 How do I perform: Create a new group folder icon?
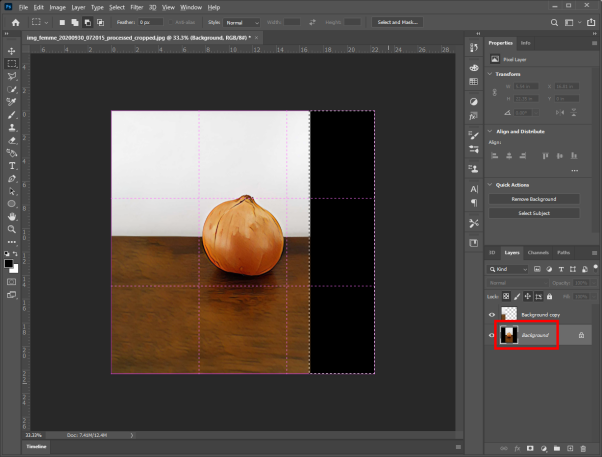557,448
